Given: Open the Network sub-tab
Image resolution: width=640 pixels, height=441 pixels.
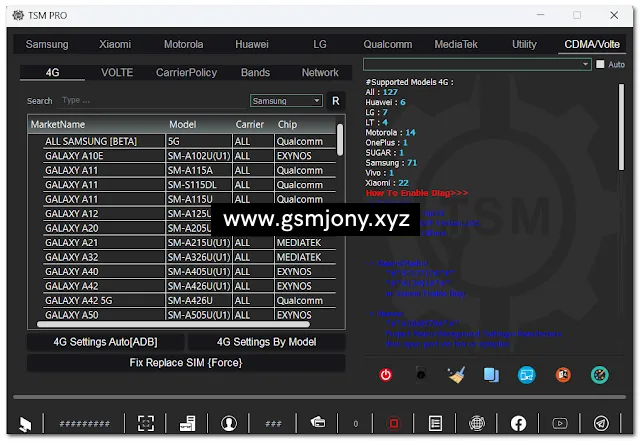Looking at the screenshot, I should [x=320, y=73].
